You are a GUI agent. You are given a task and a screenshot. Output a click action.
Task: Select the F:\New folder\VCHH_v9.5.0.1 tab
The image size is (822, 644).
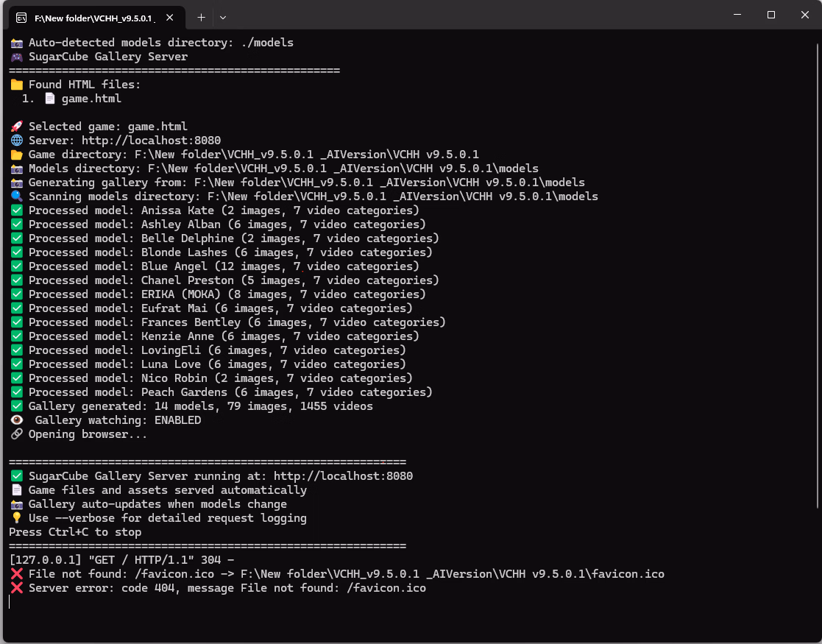[x=94, y=18]
